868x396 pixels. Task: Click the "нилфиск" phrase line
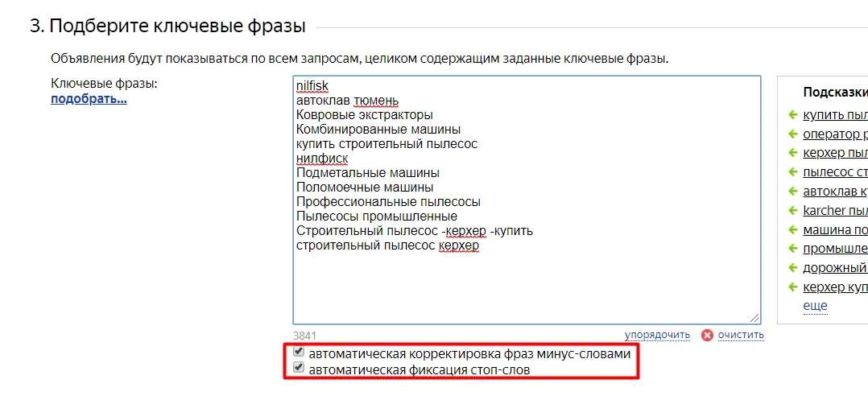(x=322, y=159)
